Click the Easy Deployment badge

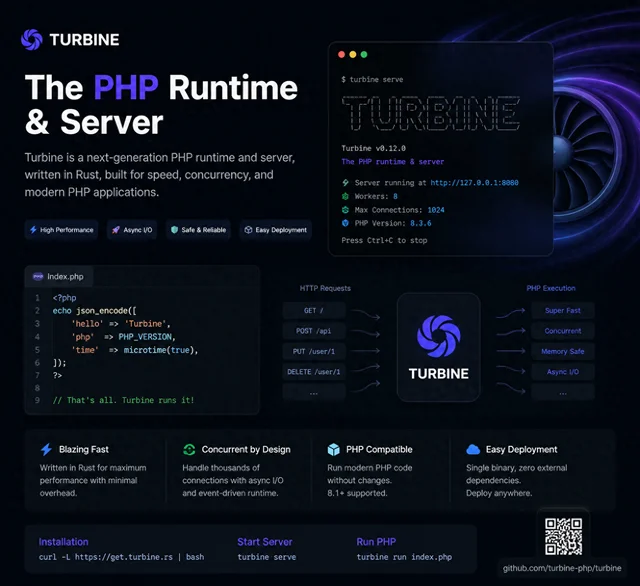click(276, 230)
